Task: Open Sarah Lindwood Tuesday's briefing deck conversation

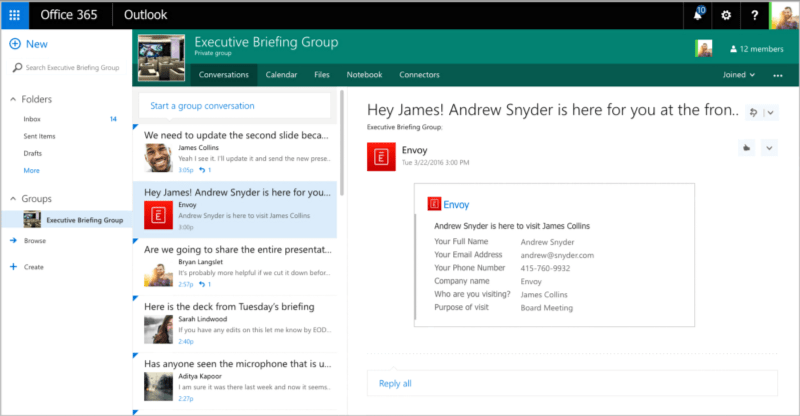Action: pyautogui.click(x=235, y=324)
